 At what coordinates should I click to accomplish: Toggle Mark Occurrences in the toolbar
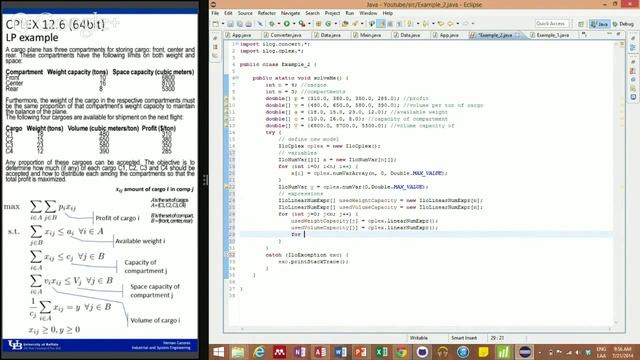tap(381, 24)
